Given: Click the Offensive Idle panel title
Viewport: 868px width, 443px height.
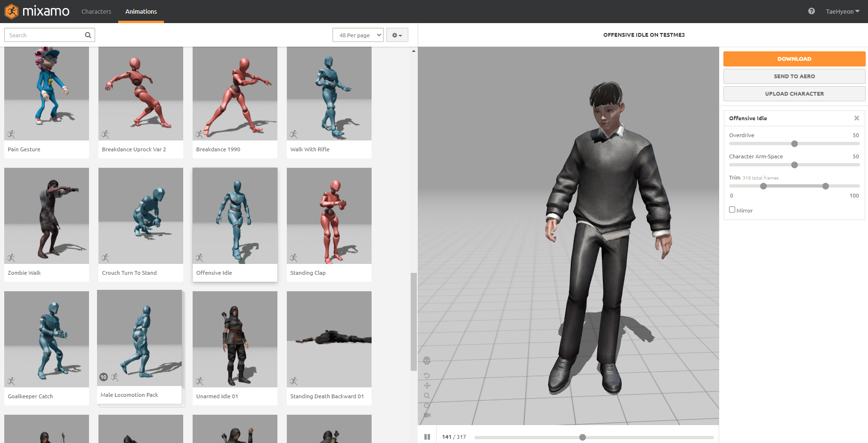Looking at the screenshot, I should 748,118.
